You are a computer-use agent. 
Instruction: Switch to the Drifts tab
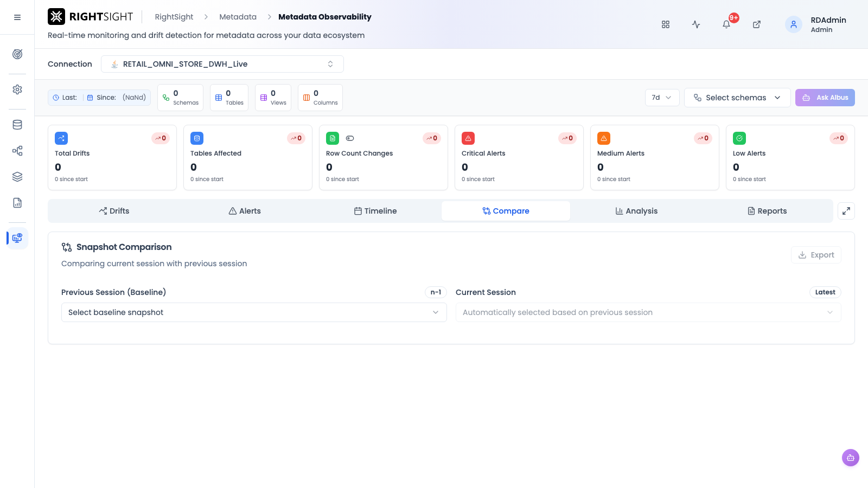114,211
